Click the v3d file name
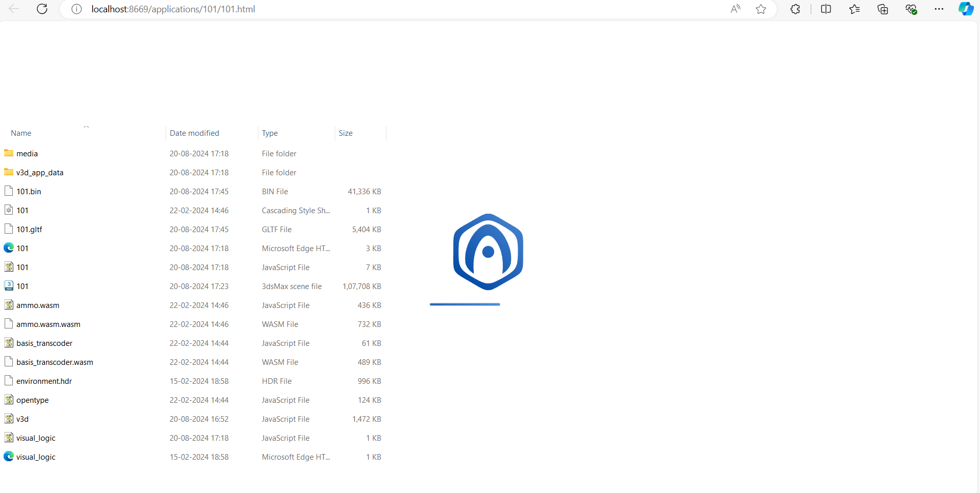Screen dimensions: 980x493 (23, 419)
